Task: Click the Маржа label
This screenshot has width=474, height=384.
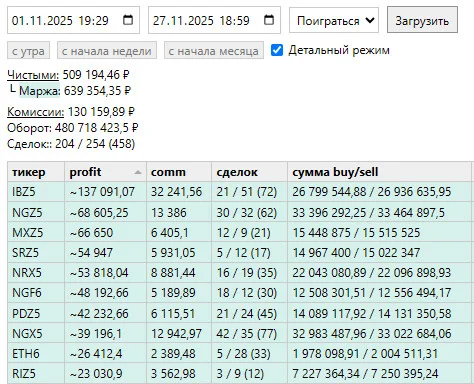Action: (x=40, y=91)
